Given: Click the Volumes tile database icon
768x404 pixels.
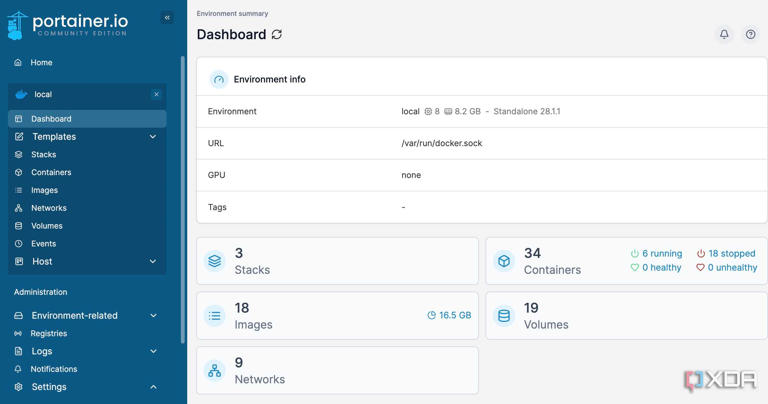Looking at the screenshot, I should (x=504, y=316).
